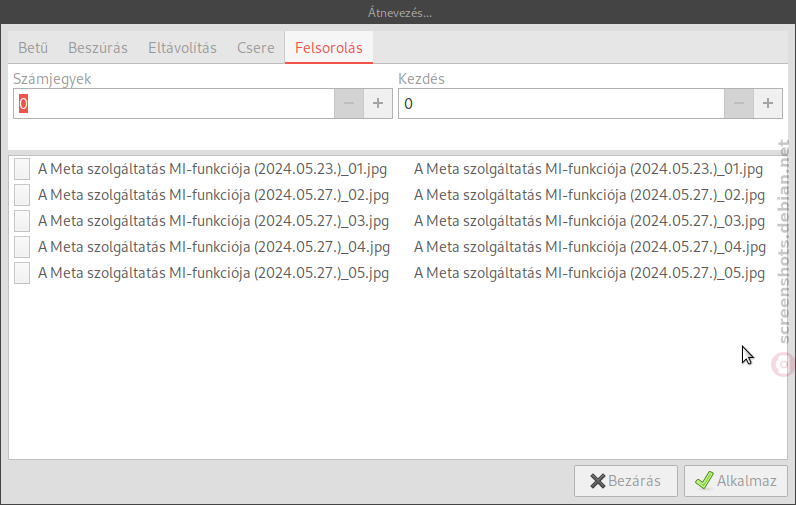Click new name preview ending _04.jpg
Screen dimensions: 796x505
[x=590, y=247]
